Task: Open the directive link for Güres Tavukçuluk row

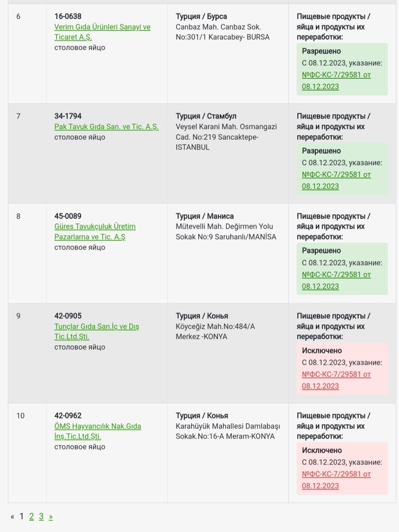Action: click(336, 274)
